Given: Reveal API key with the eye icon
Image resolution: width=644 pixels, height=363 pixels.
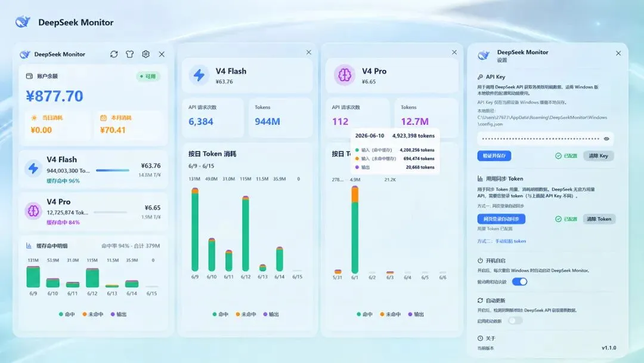Looking at the screenshot, I should 606,139.
